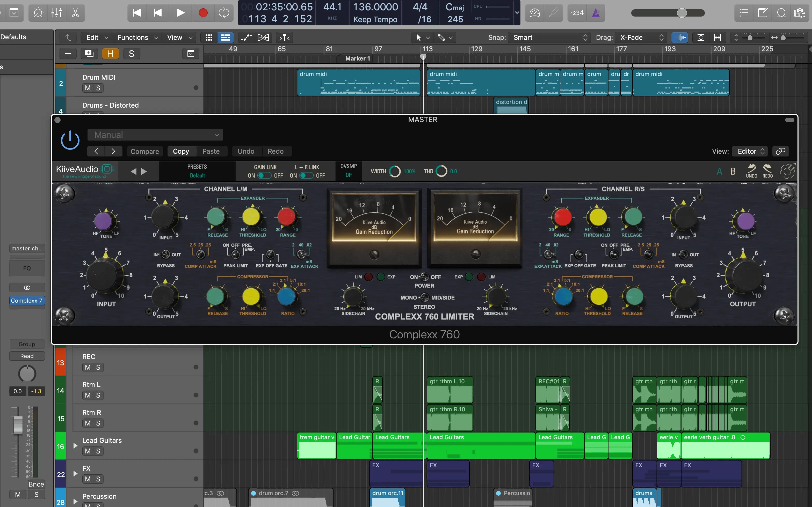Viewport: 812px width, 507px height.
Task: Open the Mixer sliders icon
Action: (x=56, y=13)
